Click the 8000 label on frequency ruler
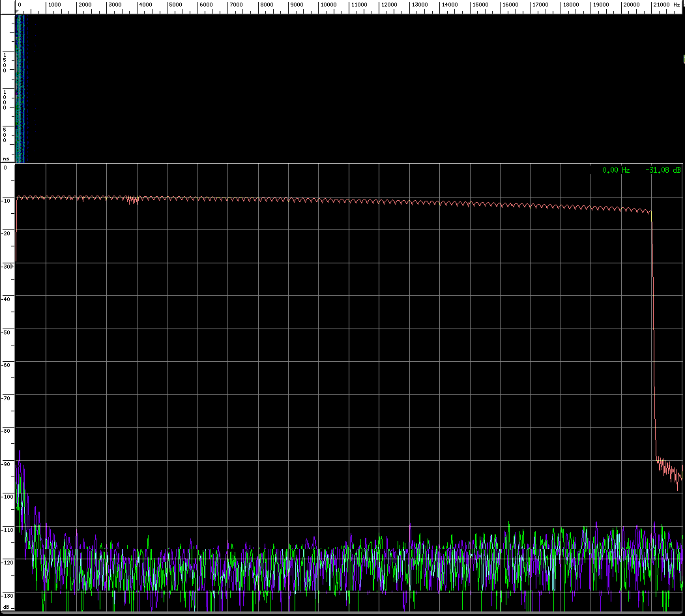685x616 pixels. (x=267, y=5)
